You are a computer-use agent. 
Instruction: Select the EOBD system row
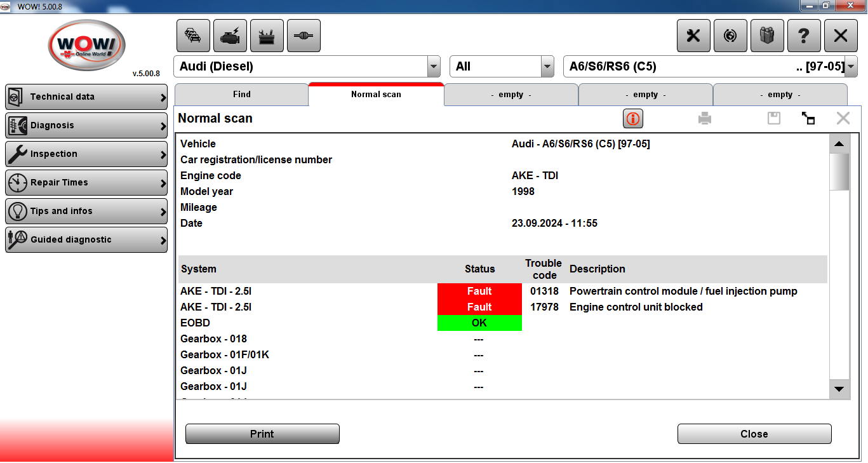coord(503,323)
